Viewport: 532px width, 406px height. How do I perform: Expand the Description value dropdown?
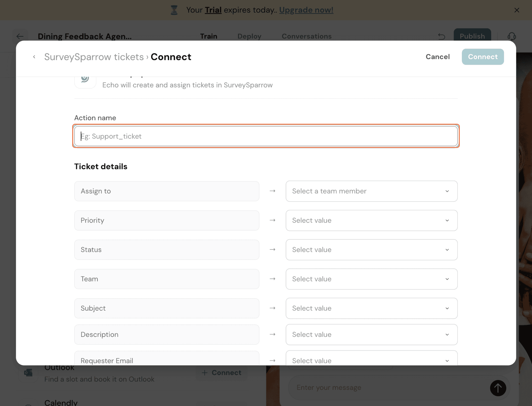coord(371,335)
